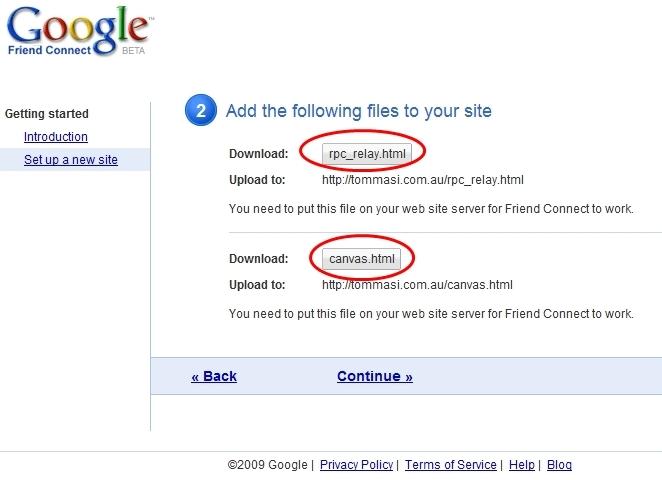Screen dimensions: 662x480
Task: View the Terms of Service page
Action: point(450,465)
